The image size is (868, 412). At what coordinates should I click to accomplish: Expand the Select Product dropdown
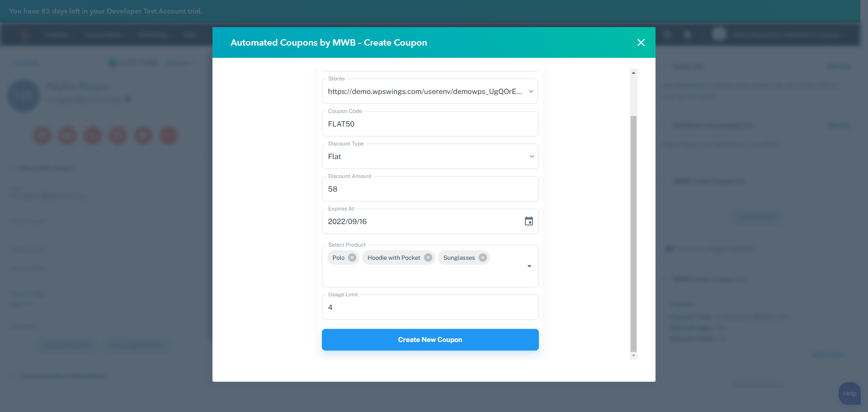[x=529, y=266]
